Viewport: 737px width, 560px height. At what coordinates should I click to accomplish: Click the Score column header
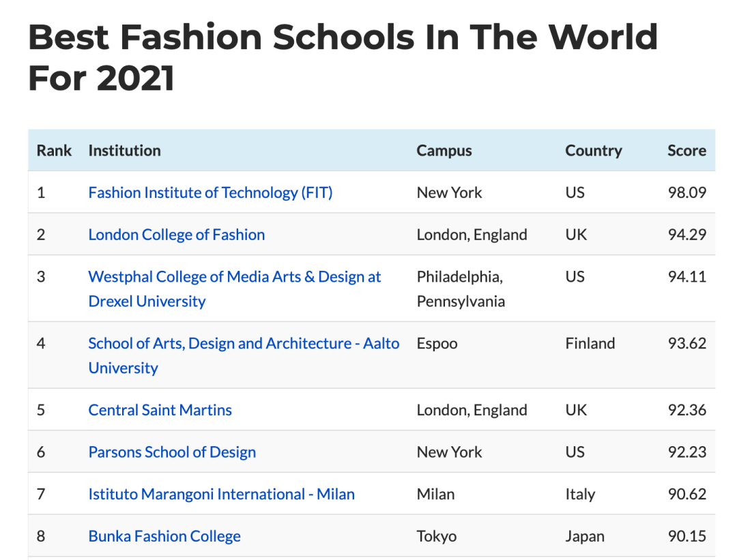coord(687,151)
